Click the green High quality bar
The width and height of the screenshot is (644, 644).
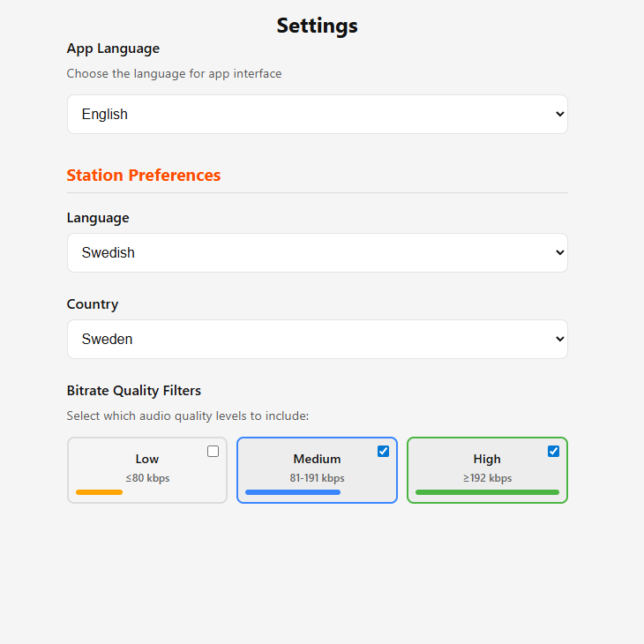(x=487, y=492)
